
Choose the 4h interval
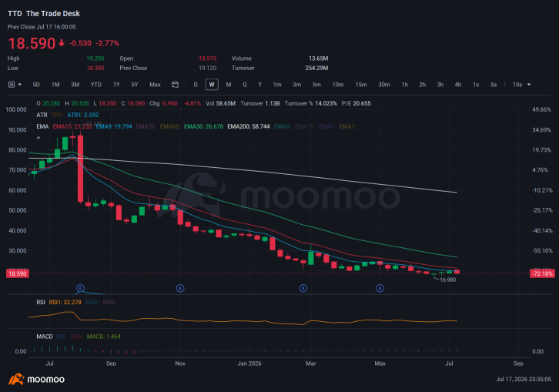[458, 85]
